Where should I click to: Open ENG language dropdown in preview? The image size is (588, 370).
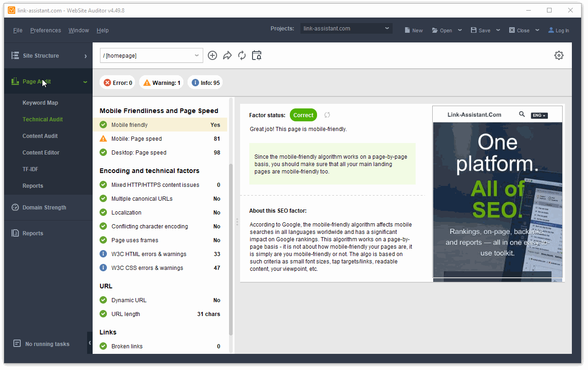tap(539, 115)
